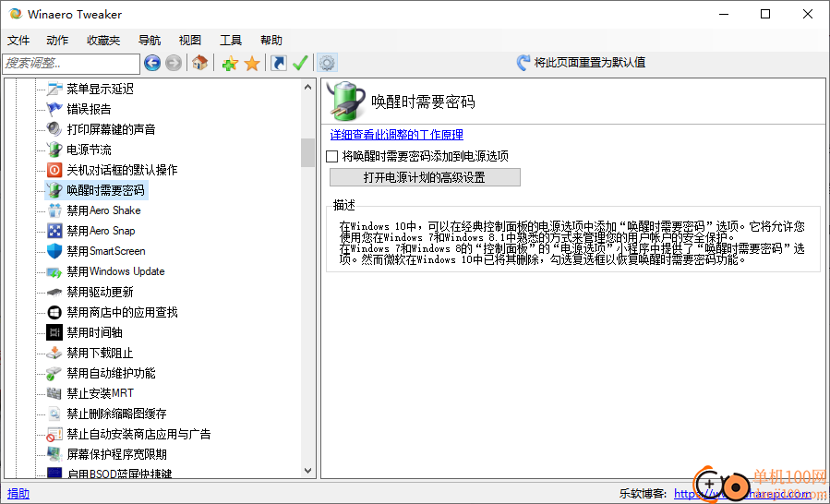
Task: Click the store icon beside 禁用商店中的应用查找
Action: 54,312
